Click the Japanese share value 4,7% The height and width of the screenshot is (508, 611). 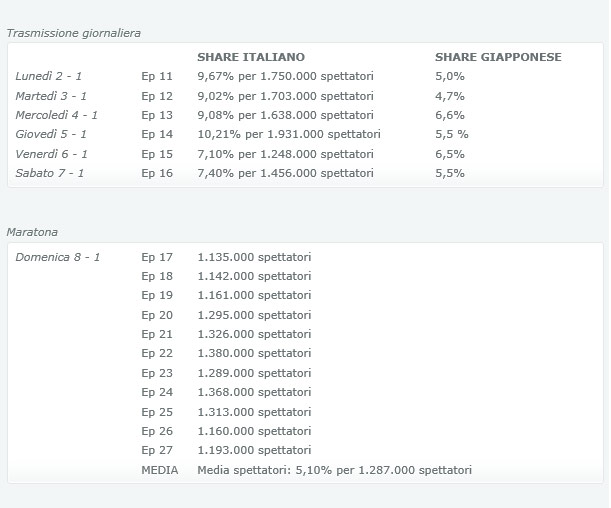point(449,96)
